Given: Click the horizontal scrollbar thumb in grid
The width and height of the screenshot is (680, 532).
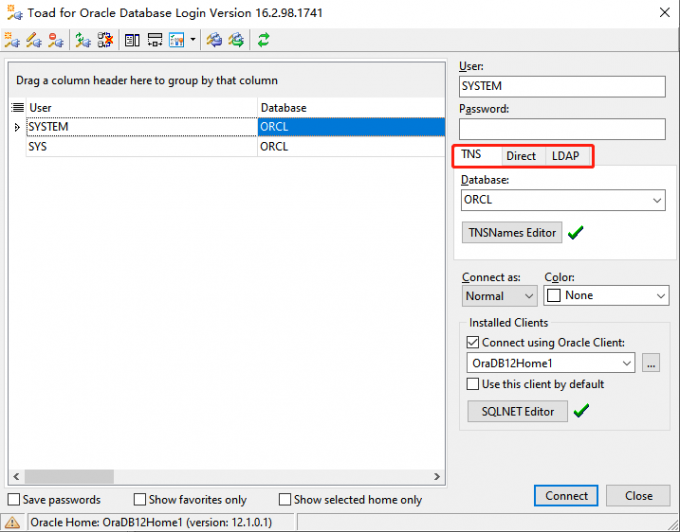Looking at the screenshot, I should pos(69,477).
